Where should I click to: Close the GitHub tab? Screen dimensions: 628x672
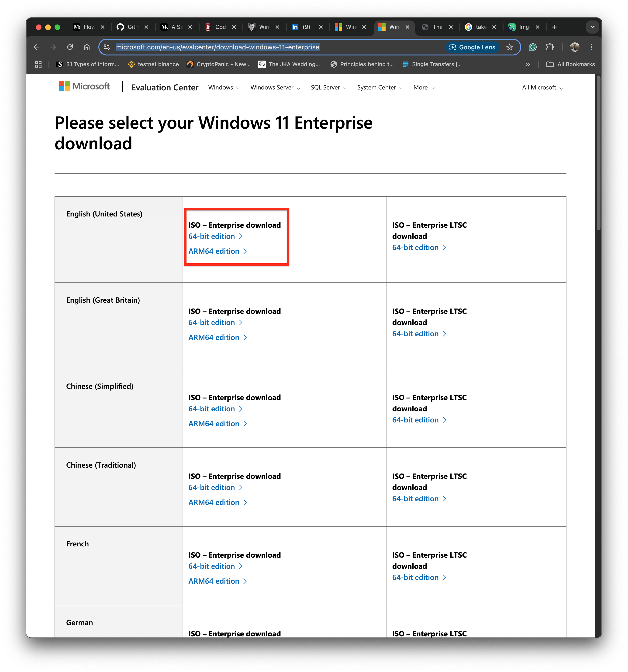click(146, 27)
